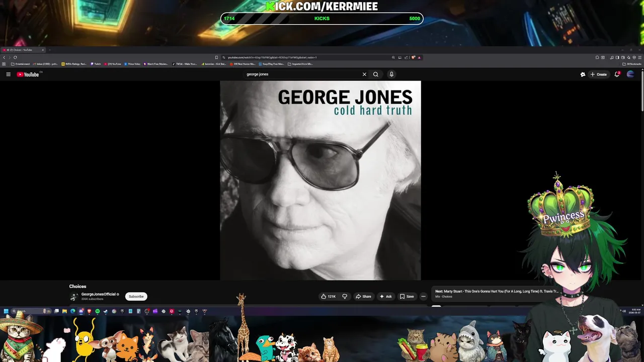Open Steam from the taskbar
Screen dimensions: 644x362
tap(106, 311)
